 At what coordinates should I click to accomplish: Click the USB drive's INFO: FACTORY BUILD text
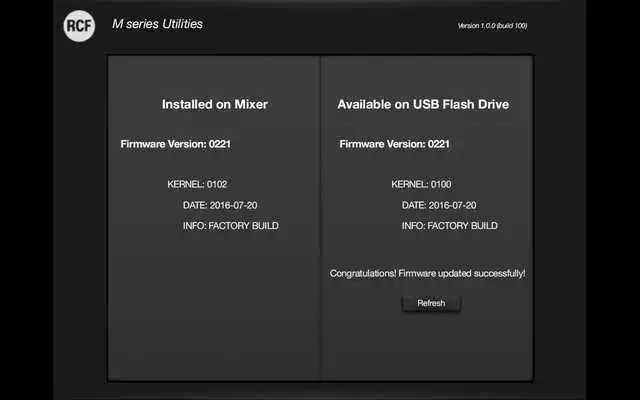tap(449, 226)
